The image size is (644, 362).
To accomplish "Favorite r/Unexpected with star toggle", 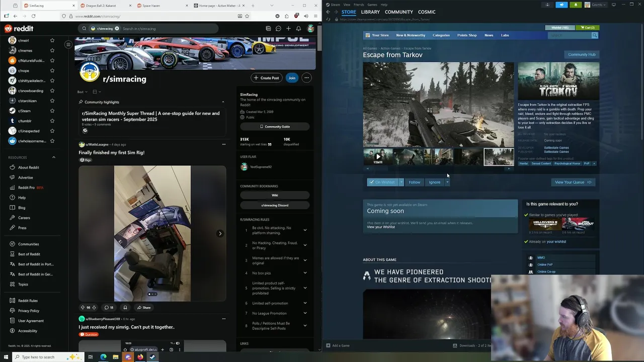I will tap(52, 131).
